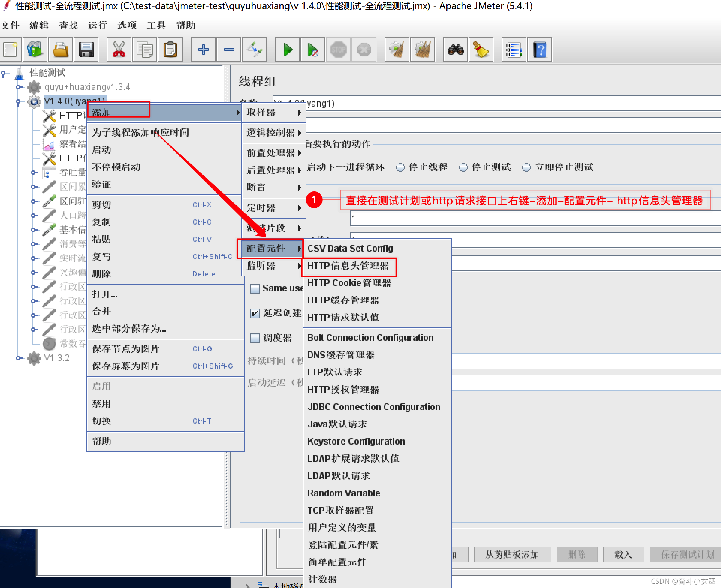721x588 pixels.
Task: Click the 载入 button
Action: (623, 555)
